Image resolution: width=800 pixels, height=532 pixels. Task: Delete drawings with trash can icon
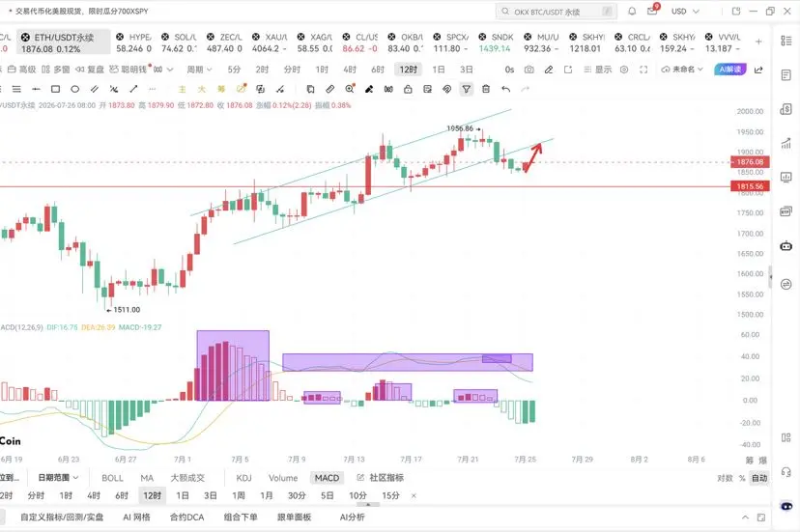coord(486,89)
